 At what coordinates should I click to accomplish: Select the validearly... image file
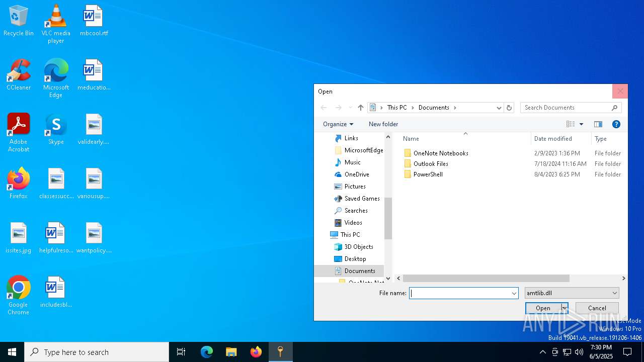tap(94, 130)
